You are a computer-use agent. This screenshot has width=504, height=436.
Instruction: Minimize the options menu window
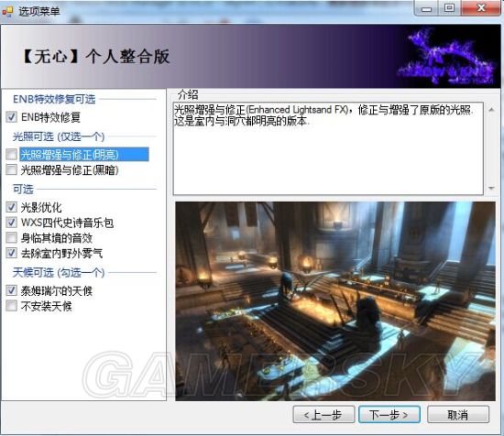point(426,8)
